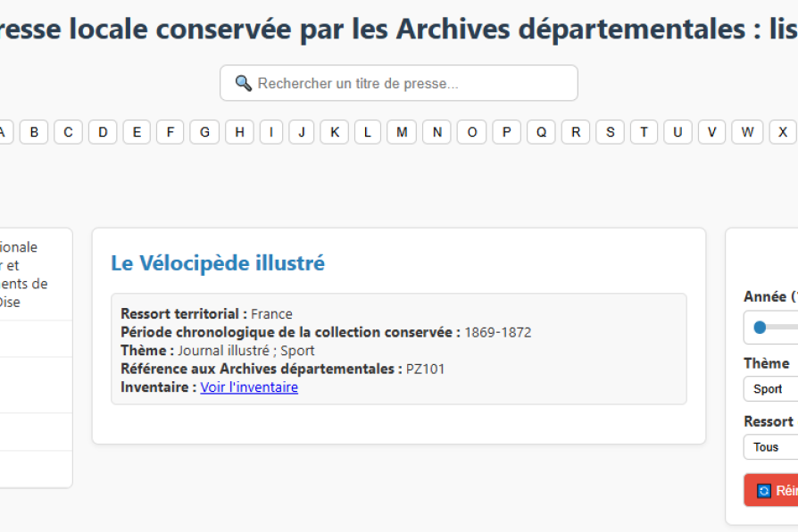Click the search box for press titles

pos(398,83)
